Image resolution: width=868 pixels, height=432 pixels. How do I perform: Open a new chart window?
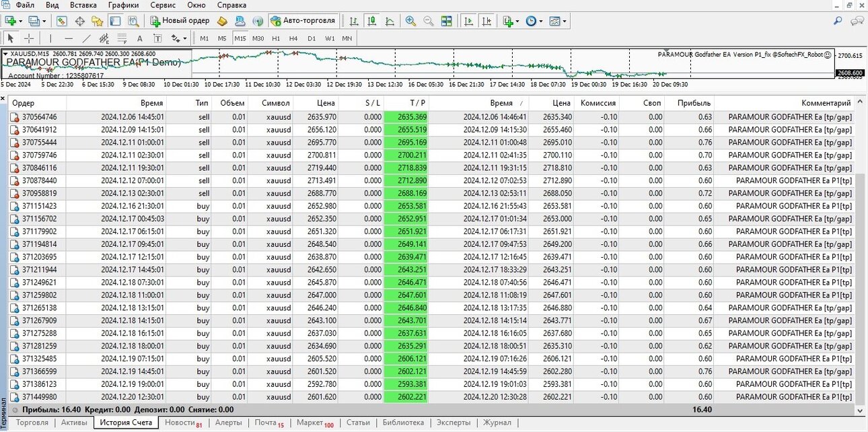(9, 21)
